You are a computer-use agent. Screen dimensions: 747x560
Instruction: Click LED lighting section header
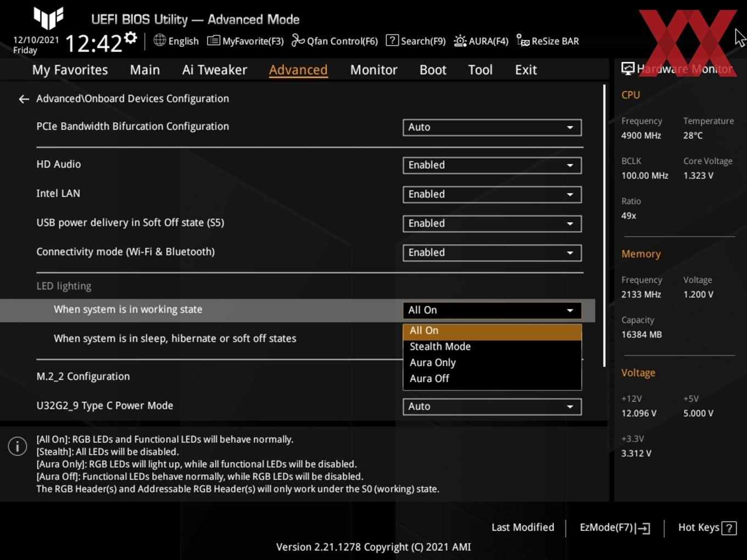point(64,286)
